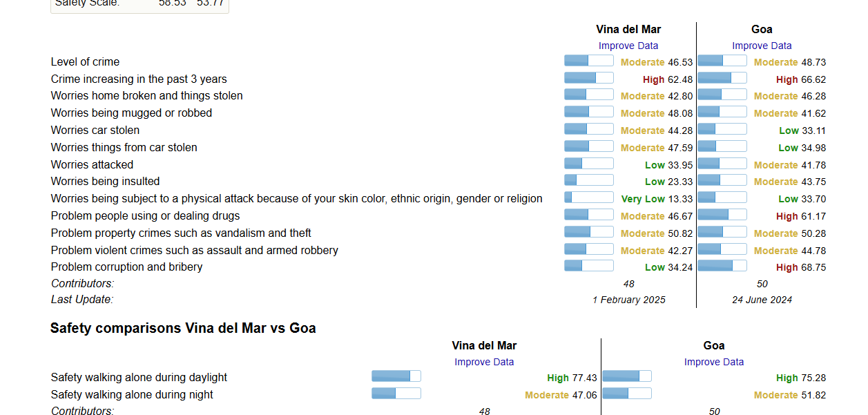Click the 24 June 2024 last update date

click(x=762, y=300)
